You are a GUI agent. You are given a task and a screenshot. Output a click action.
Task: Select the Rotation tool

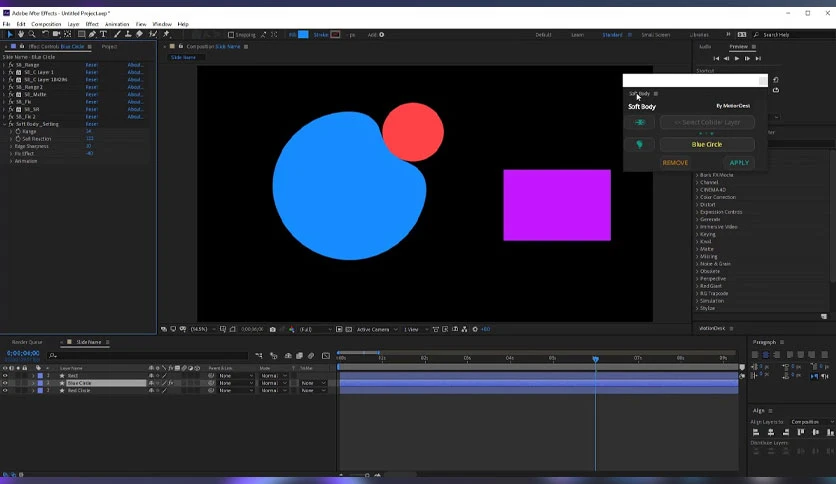pos(45,34)
